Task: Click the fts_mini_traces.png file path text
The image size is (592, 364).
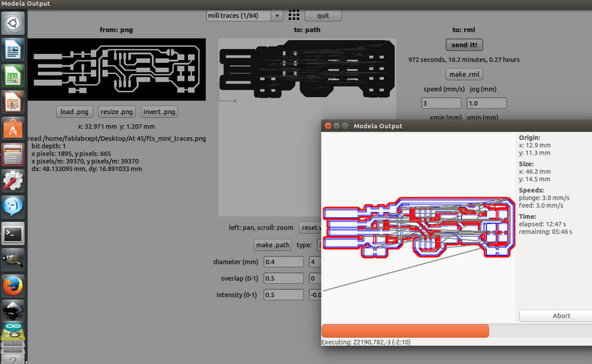Action: point(117,138)
